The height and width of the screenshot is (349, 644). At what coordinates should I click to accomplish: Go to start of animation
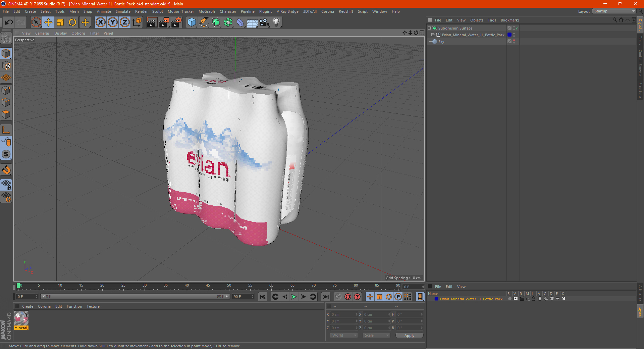263,297
